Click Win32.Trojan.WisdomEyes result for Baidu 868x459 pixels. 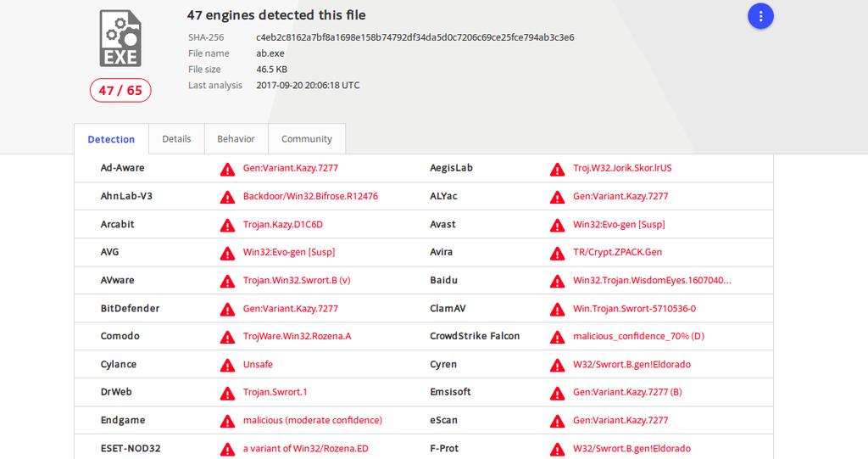click(652, 281)
